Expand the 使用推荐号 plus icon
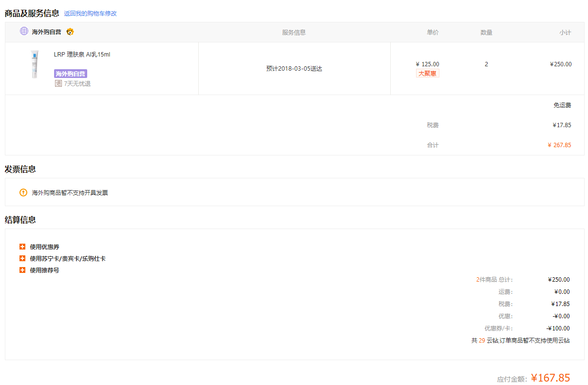 tap(22, 270)
